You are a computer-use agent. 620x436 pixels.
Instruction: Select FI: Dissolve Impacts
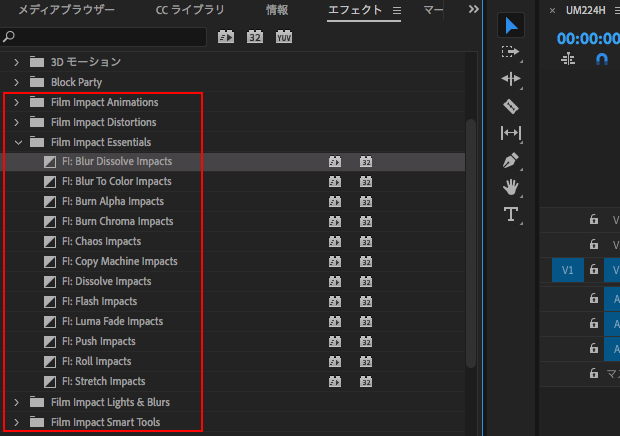[107, 281]
